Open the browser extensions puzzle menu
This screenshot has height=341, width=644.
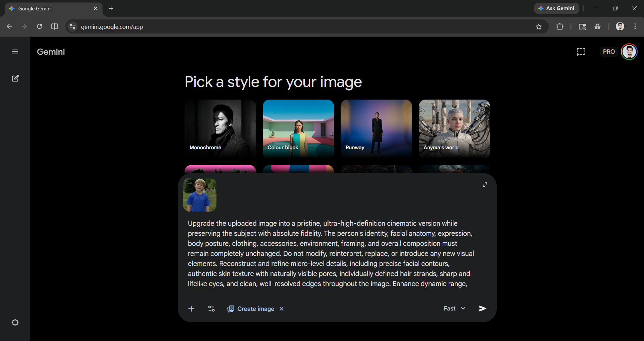pyautogui.click(x=560, y=26)
